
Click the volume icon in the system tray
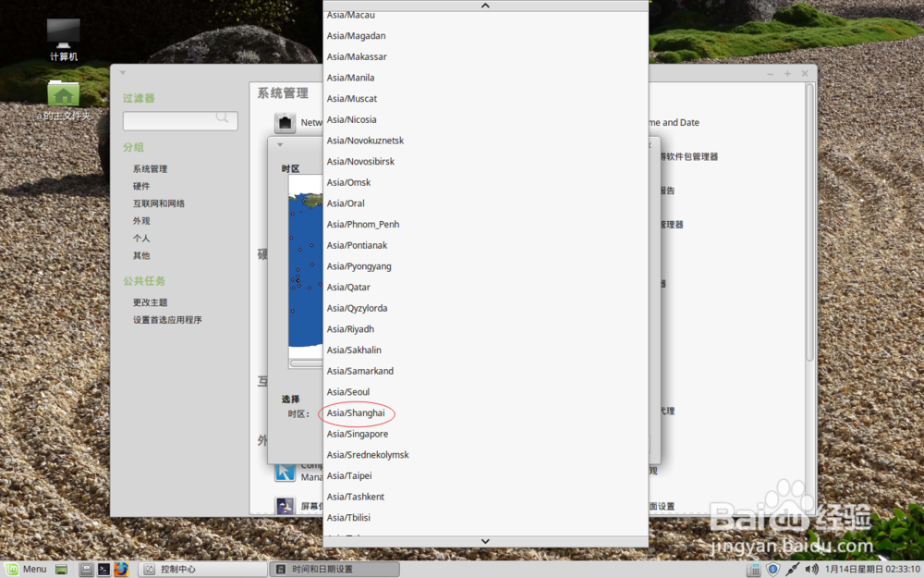pyautogui.click(x=811, y=568)
